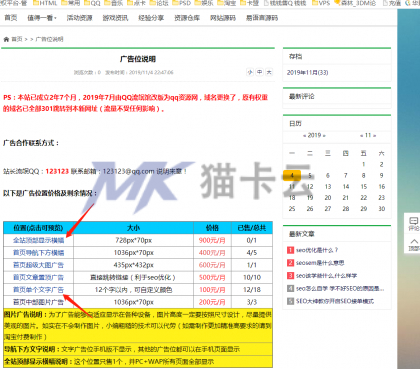420x369 pixels.
Task: Open the QQ bookmark folder
Action: [x=92, y=3]
